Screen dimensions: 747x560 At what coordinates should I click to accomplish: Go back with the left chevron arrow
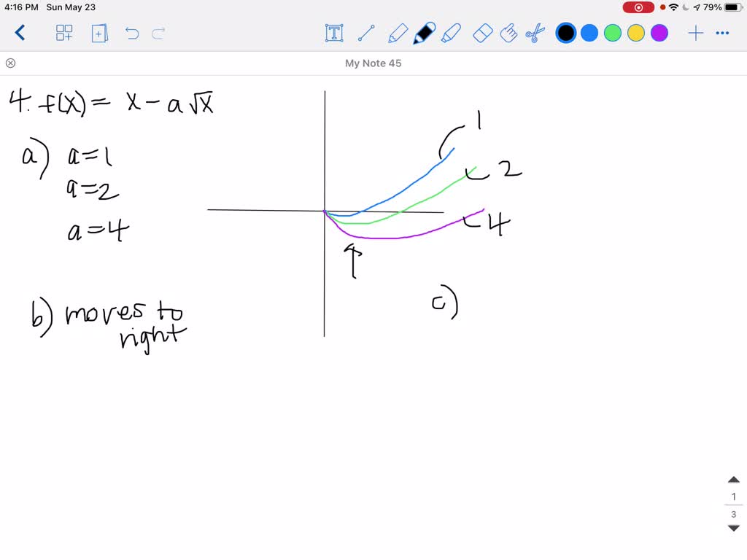pos(20,33)
